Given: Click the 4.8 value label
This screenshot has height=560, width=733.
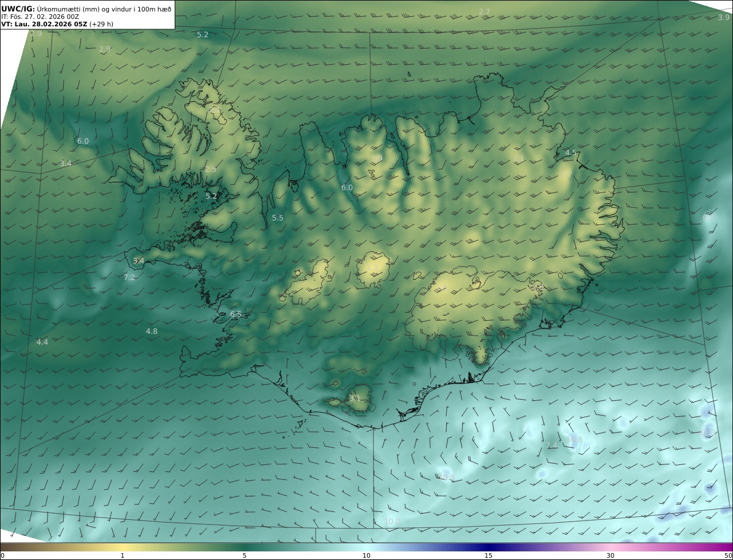Looking at the screenshot, I should (x=152, y=332).
